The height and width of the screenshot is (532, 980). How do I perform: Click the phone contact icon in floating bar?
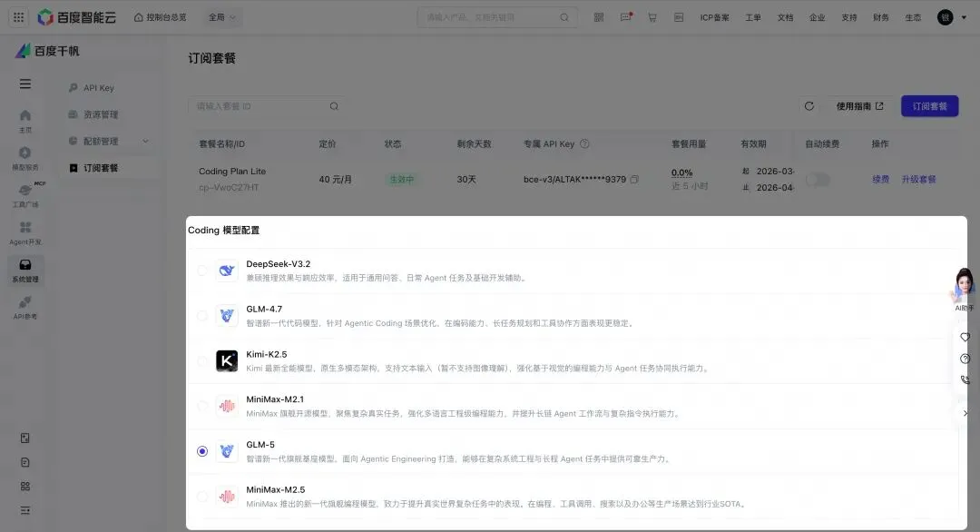click(965, 379)
